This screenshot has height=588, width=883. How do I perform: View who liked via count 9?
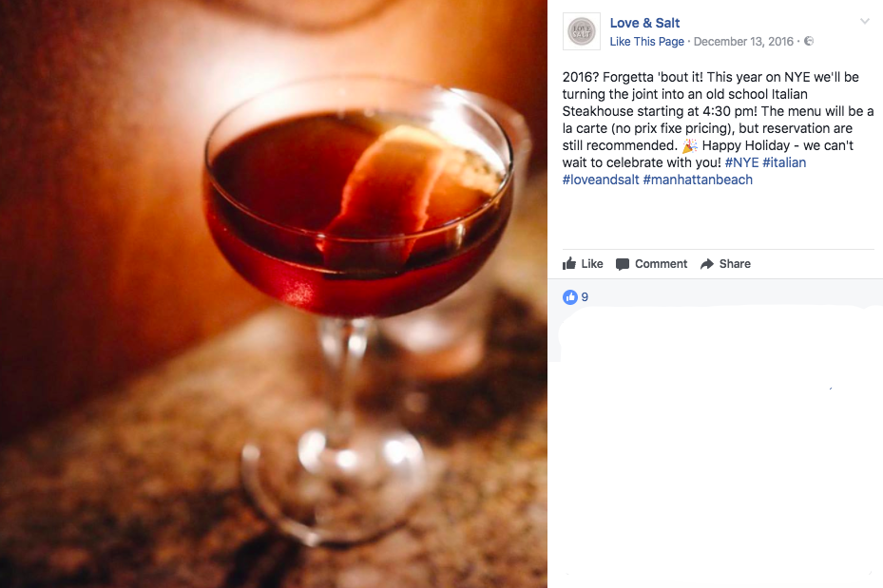[x=585, y=297]
